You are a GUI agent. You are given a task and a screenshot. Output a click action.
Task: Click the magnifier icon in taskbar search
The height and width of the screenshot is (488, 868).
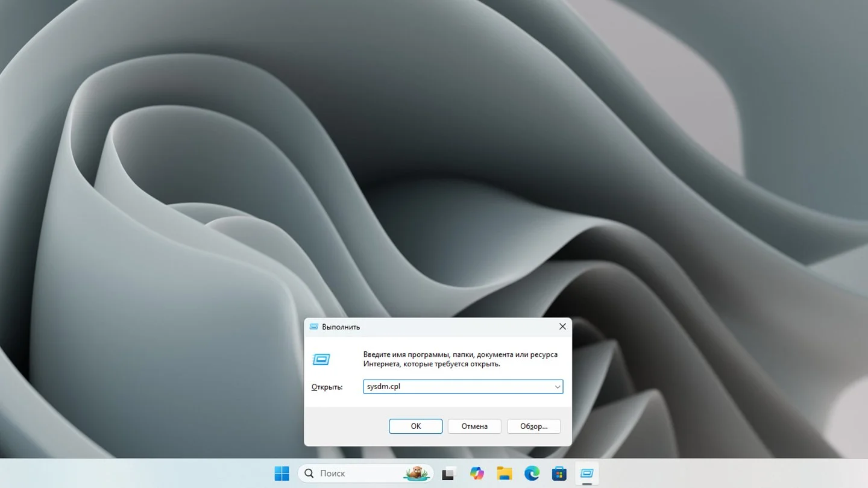pos(309,474)
